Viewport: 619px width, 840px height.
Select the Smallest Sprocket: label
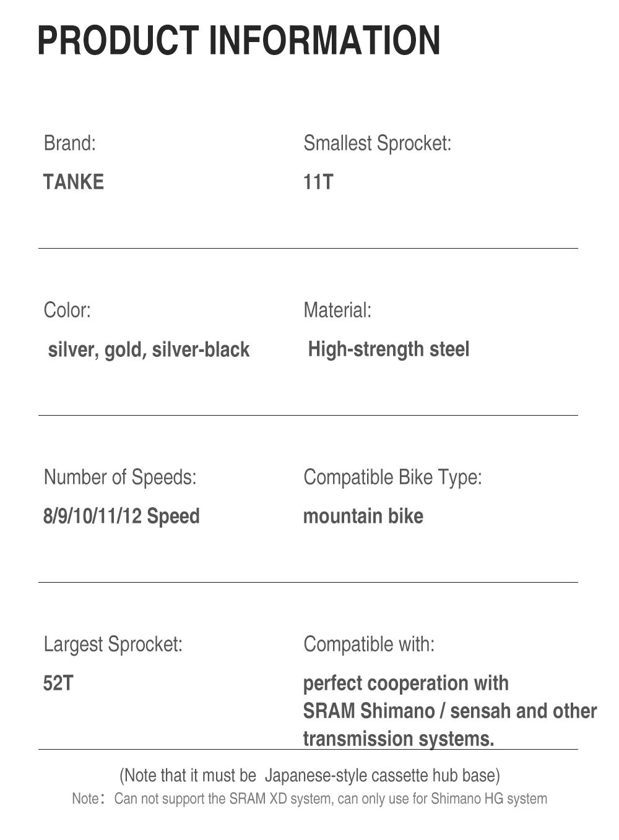coord(378,144)
